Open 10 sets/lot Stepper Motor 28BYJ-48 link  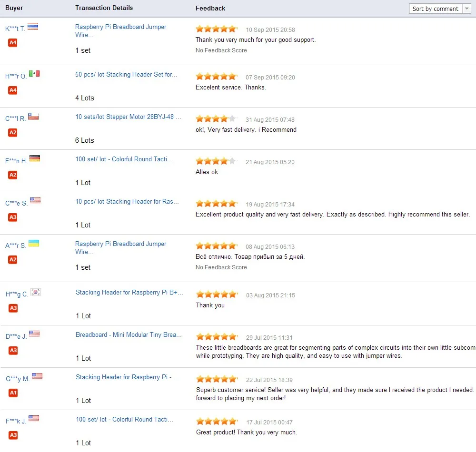[x=128, y=117]
